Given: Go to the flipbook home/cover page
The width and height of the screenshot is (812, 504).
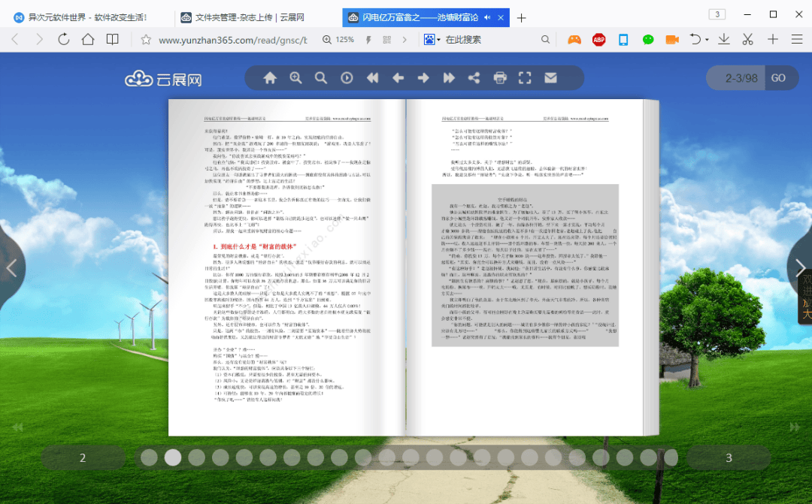Looking at the screenshot, I should (270, 78).
